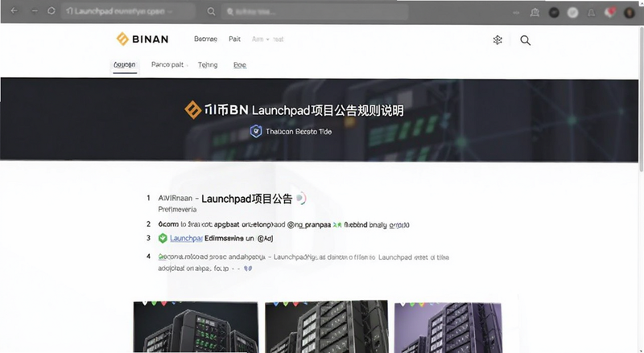Click the green shield check icon in item 3
The height and width of the screenshot is (353, 644).
click(x=163, y=238)
